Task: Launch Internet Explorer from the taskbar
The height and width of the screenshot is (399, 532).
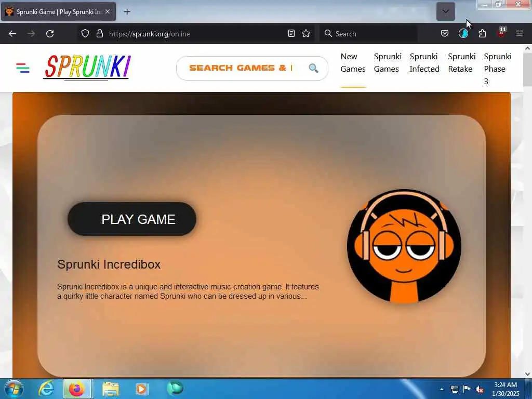Action: 46,389
